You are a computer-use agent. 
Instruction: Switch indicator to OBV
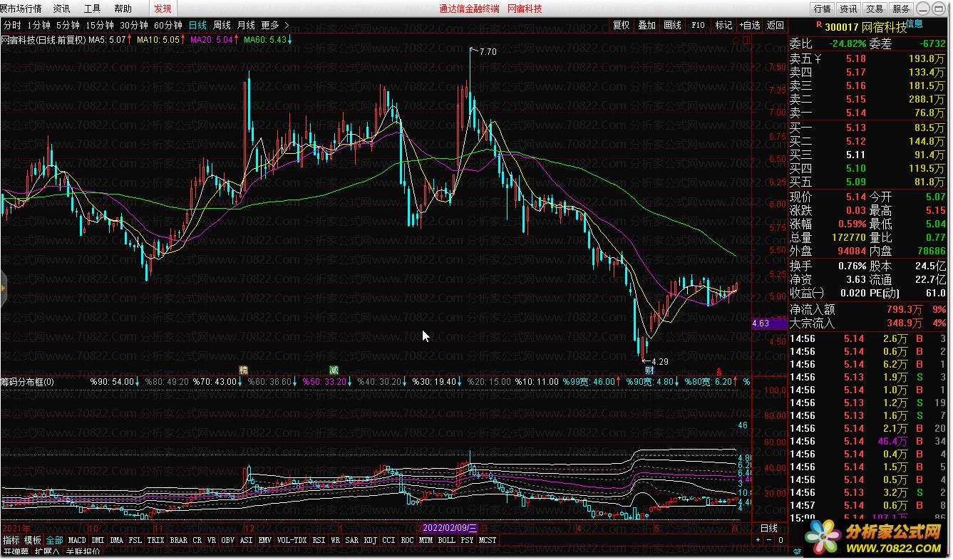tap(227, 540)
